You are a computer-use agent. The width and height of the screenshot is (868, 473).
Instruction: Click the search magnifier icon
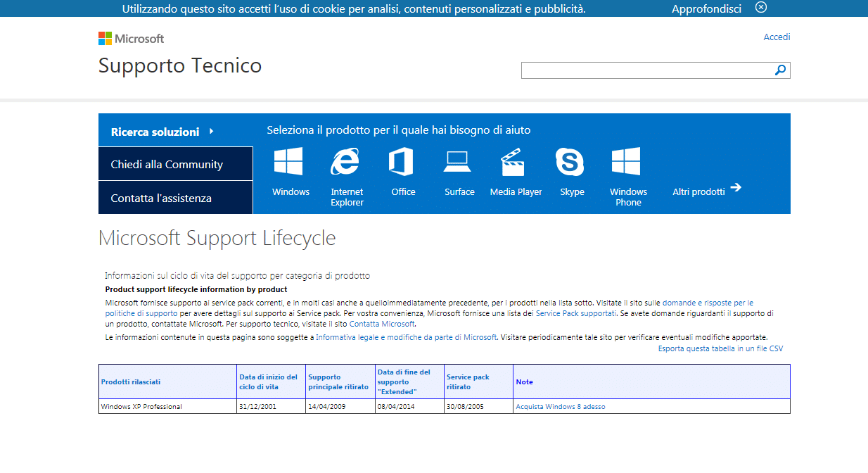780,70
